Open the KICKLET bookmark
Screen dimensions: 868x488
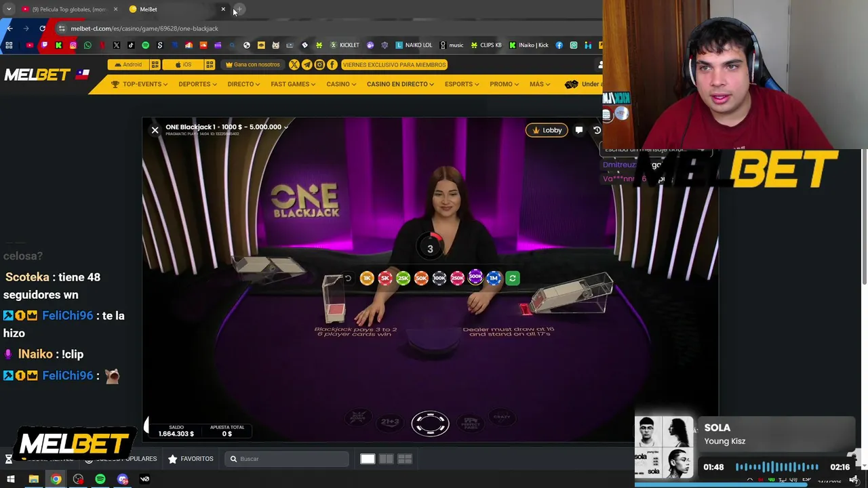344,45
